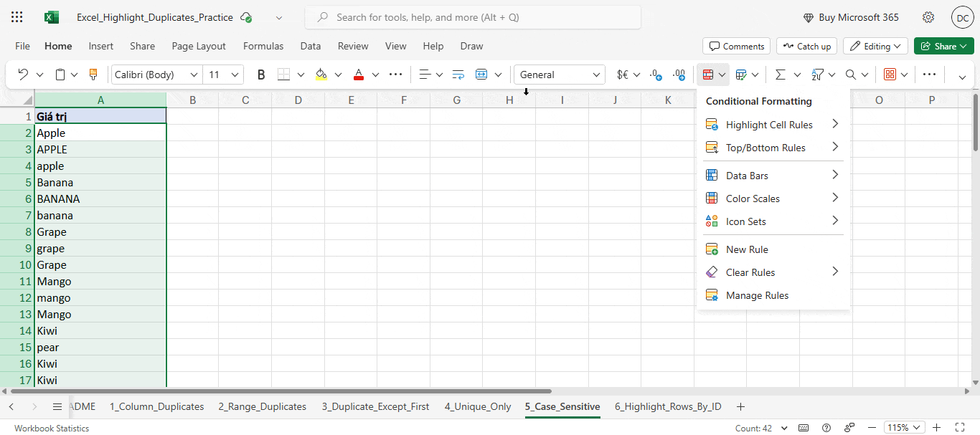Switch to 1_Column_Duplicates sheet tab
Image resolution: width=980 pixels, height=435 pixels.
(x=156, y=406)
